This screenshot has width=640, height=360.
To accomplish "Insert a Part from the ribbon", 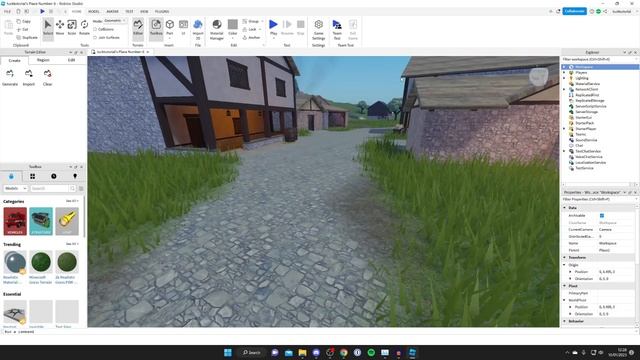I will coord(170,28).
